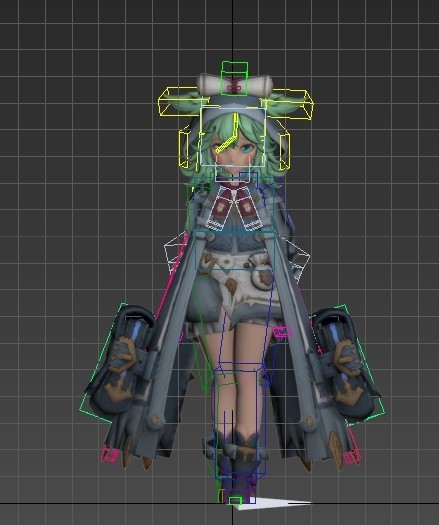Pick the small magenta helper box beside the thigh
Viewport: 439px width, 525px height.
click(x=283, y=331)
